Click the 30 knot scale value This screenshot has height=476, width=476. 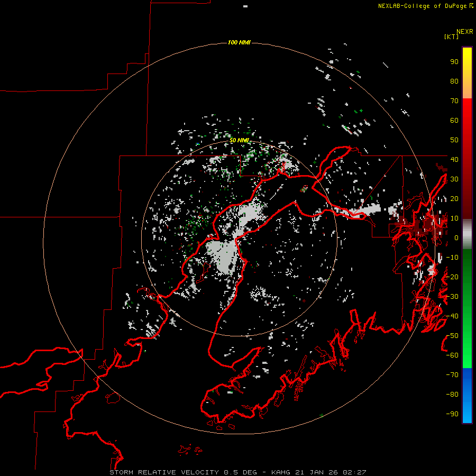[454, 179]
